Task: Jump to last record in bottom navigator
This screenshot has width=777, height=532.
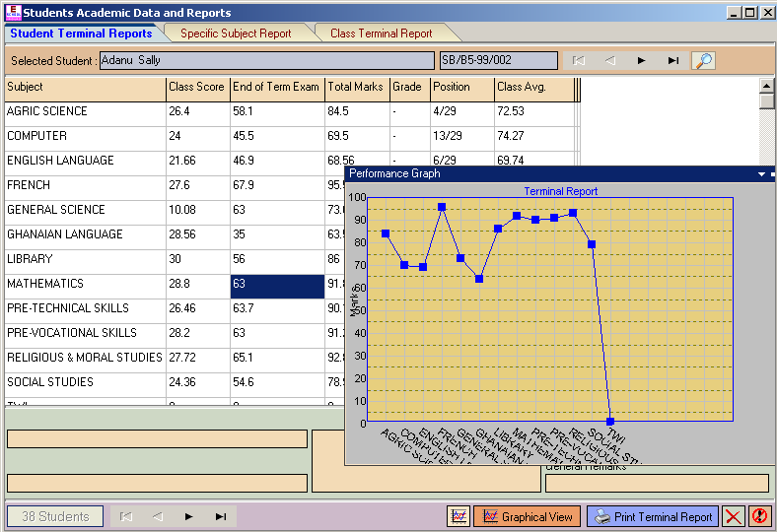Action: coord(221,516)
